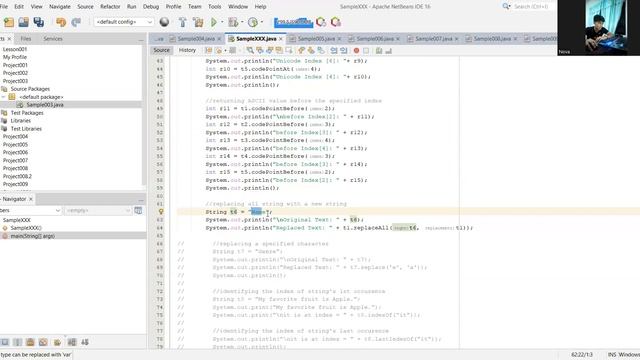The image size is (640, 360).
Task: Switch to Sample004.java tab
Action: [196, 39]
